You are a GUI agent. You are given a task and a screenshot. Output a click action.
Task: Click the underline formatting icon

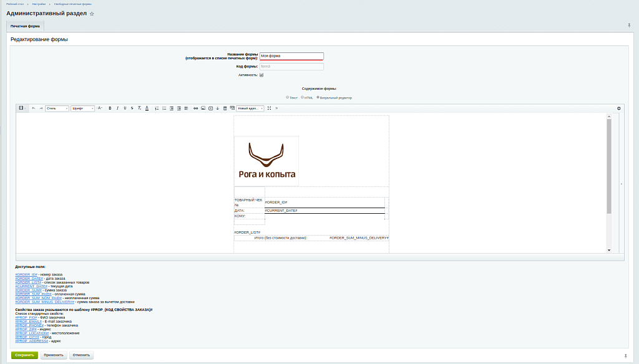click(x=125, y=108)
